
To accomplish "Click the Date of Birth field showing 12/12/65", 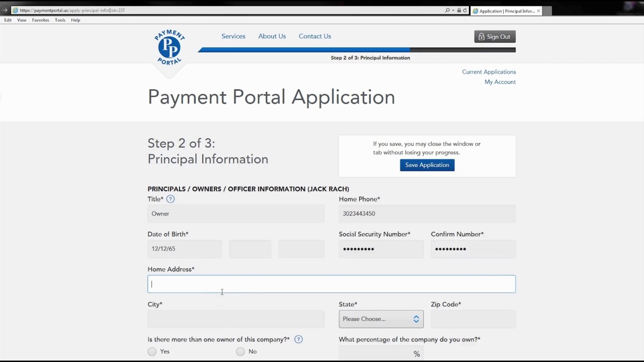I will [185, 249].
